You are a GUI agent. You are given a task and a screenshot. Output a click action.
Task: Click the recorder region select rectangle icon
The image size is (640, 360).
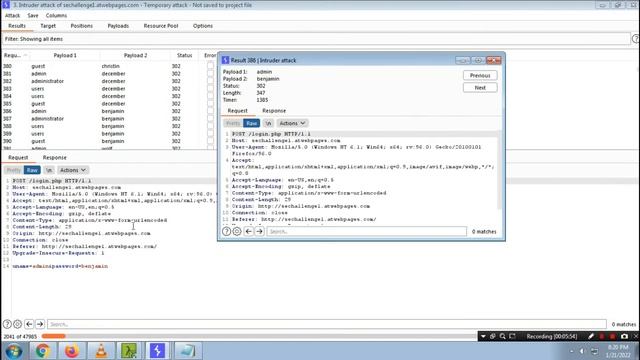point(512,336)
